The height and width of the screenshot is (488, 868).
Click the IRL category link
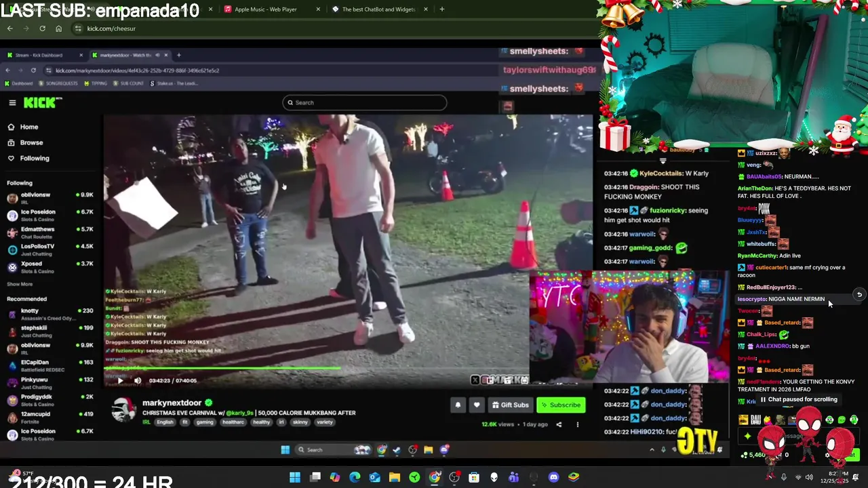point(146,422)
